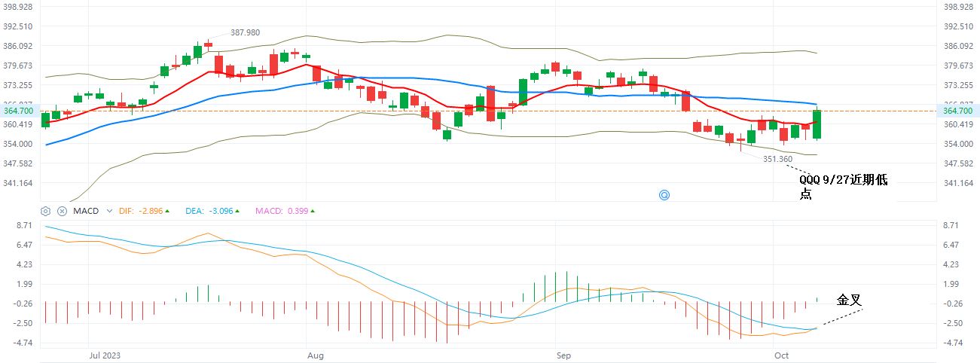The width and height of the screenshot is (980, 363).
Task: Click the 387.980 high price label
Action: (x=245, y=32)
